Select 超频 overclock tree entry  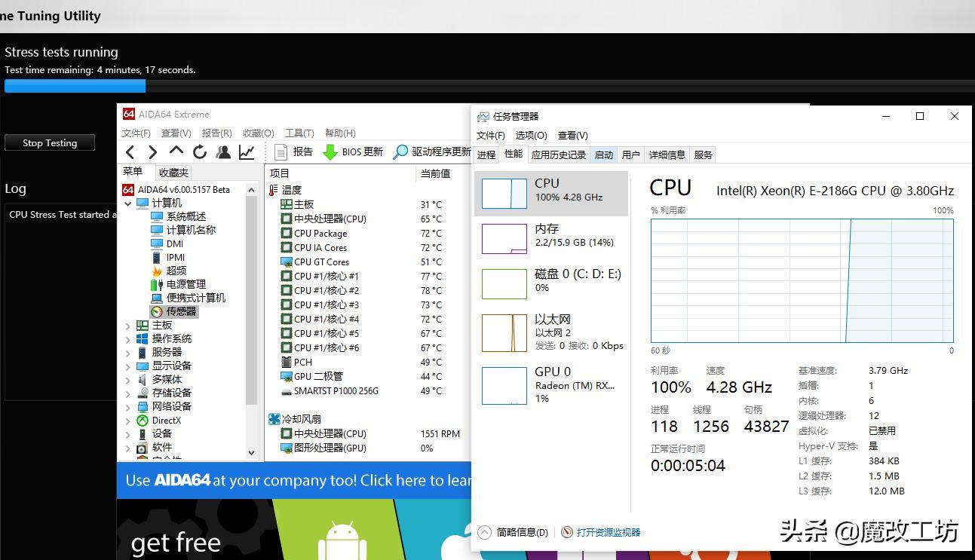click(x=168, y=271)
